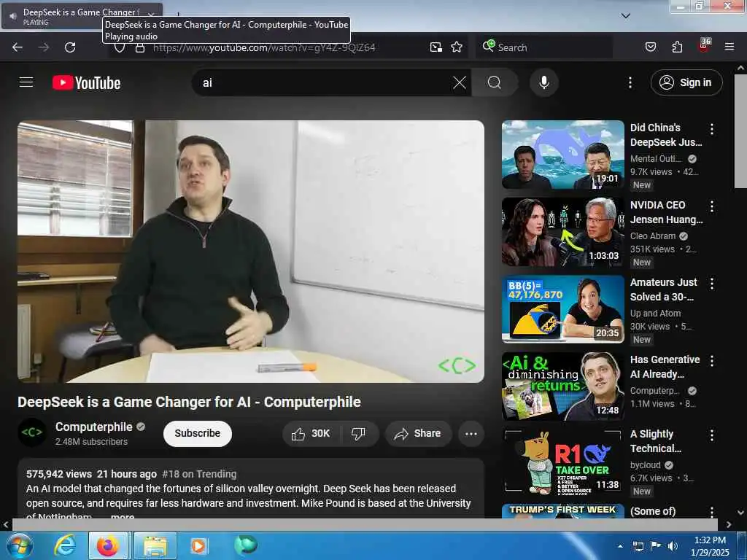This screenshot has height=560, width=747.
Task: Open options menu for '(Some of)' video
Action: [712, 512]
